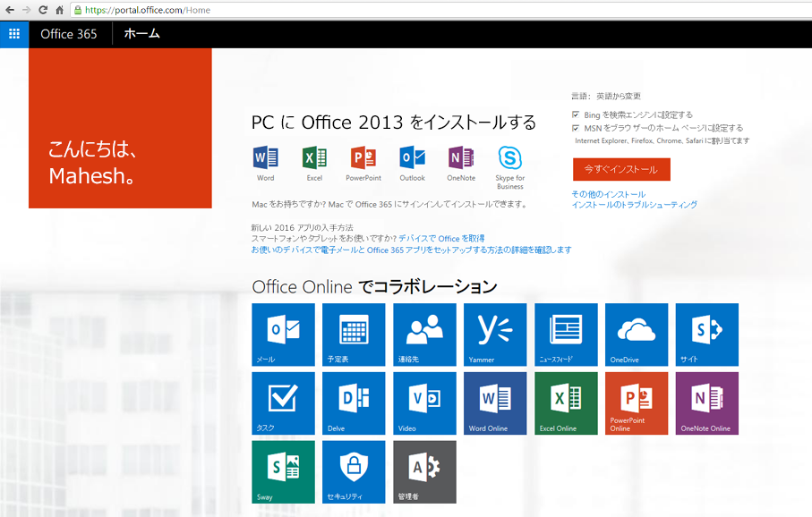Image resolution: width=812 pixels, height=517 pixels.
Task: Toggle MSN browser home page checkbox
Action: pyautogui.click(x=576, y=128)
